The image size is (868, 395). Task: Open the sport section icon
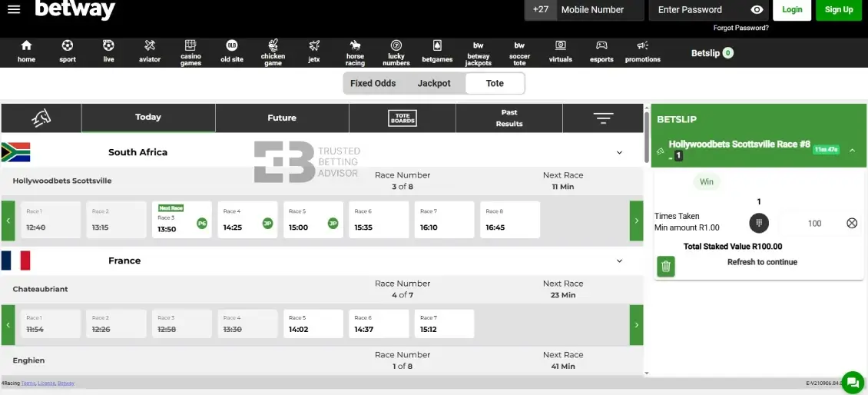68,45
